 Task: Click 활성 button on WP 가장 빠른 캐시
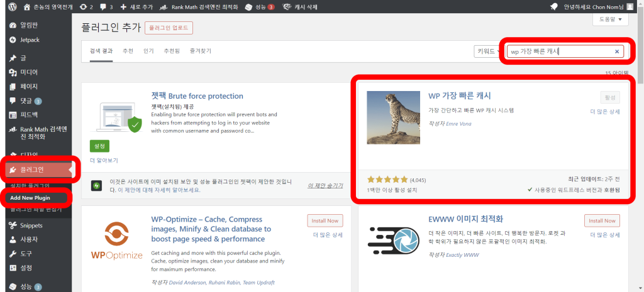(610, 97)
